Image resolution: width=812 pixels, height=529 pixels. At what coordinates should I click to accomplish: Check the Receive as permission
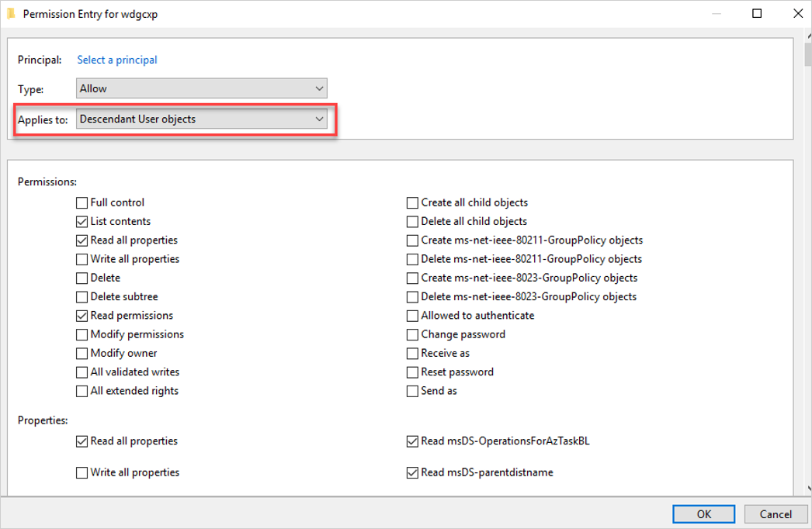[412, 353]
